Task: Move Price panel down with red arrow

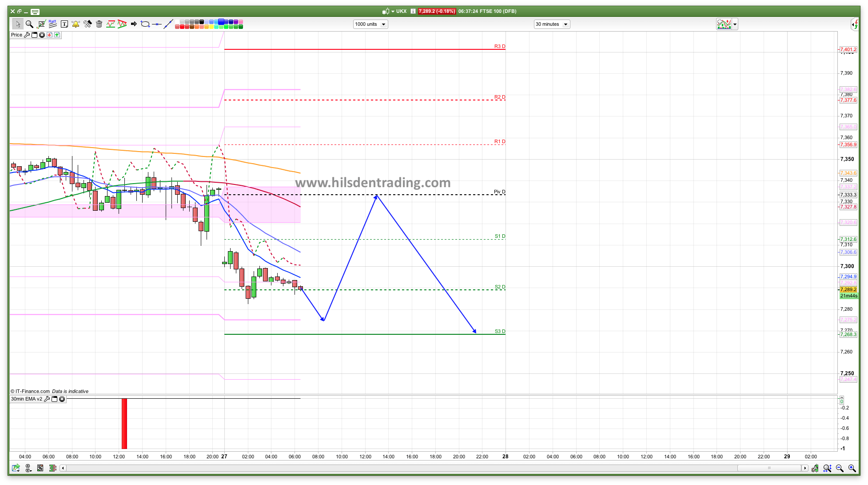Action: pos(49,35)
